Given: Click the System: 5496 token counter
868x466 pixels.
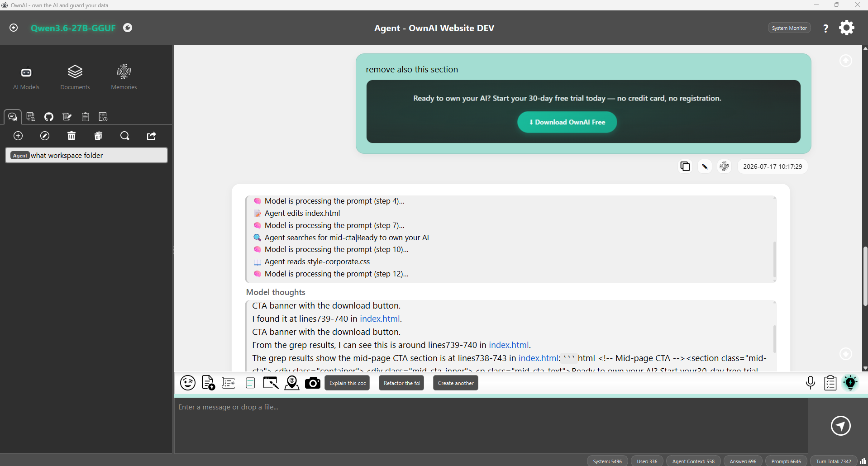Looking at the screenshot, I should coord(607,461).
